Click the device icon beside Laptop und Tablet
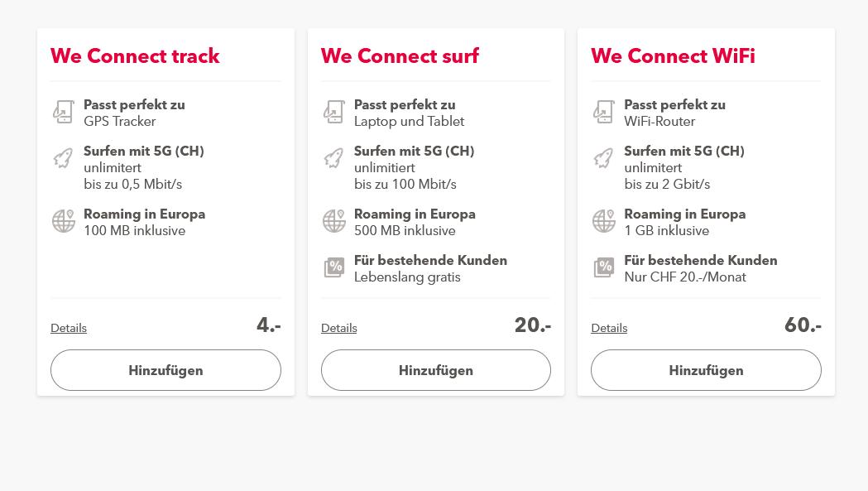This screenshot has width=868, height=491. click(x=334, y=112)
